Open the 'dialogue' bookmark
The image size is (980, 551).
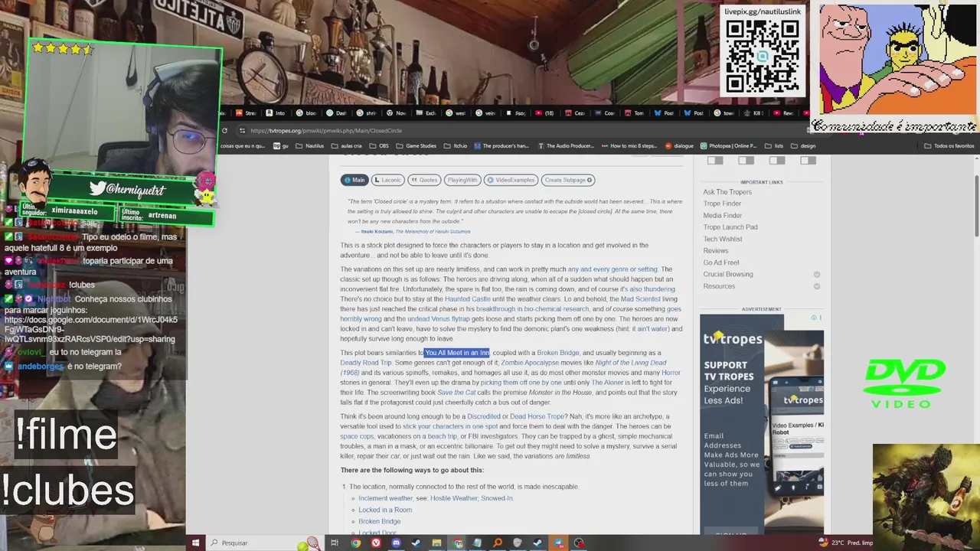pyautogui.click(x=679, y=145)
